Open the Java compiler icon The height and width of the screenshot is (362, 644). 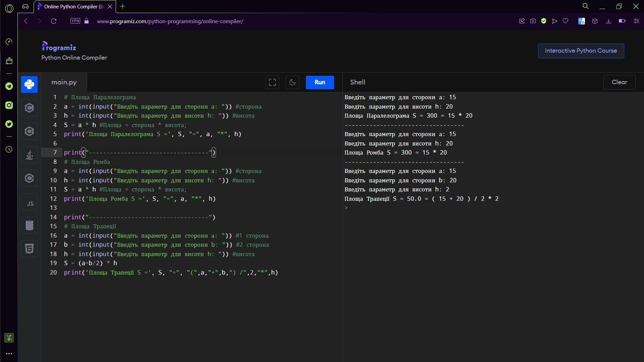29,155
